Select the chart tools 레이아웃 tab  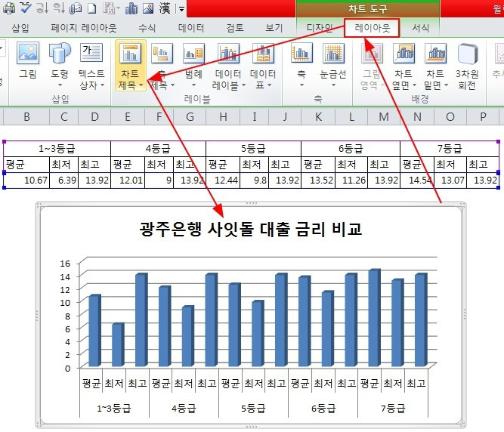[x=373, y=28]
